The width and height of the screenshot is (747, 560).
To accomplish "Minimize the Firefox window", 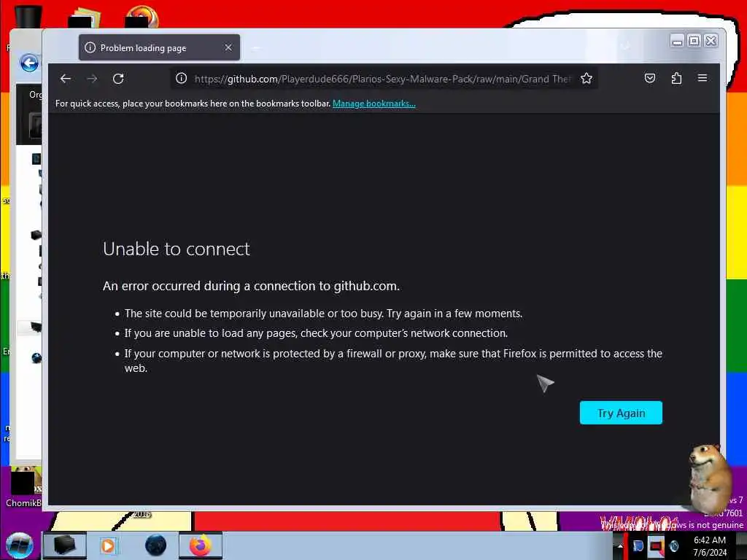I will 677,42.
